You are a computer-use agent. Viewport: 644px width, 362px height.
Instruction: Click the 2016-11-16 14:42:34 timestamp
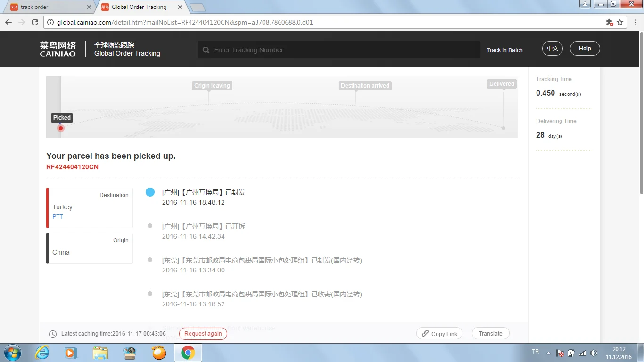pyautogui.click(x=193, y=236)
